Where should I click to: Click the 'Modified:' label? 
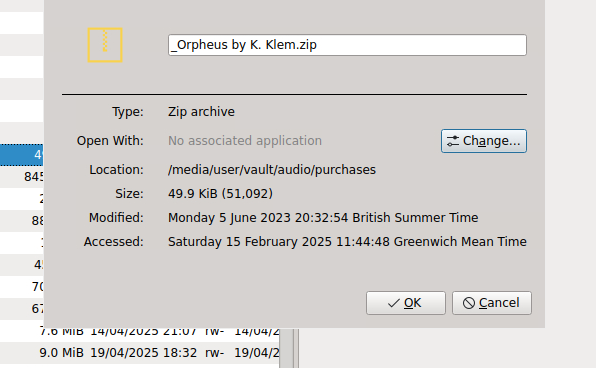click(116, 217)
